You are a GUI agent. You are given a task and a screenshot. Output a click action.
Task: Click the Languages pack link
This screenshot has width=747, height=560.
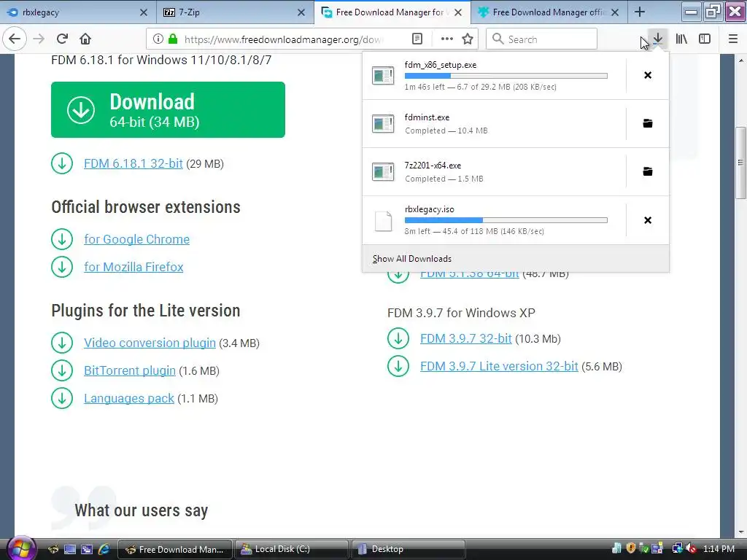pyautogui.click(x=129, y=398)
